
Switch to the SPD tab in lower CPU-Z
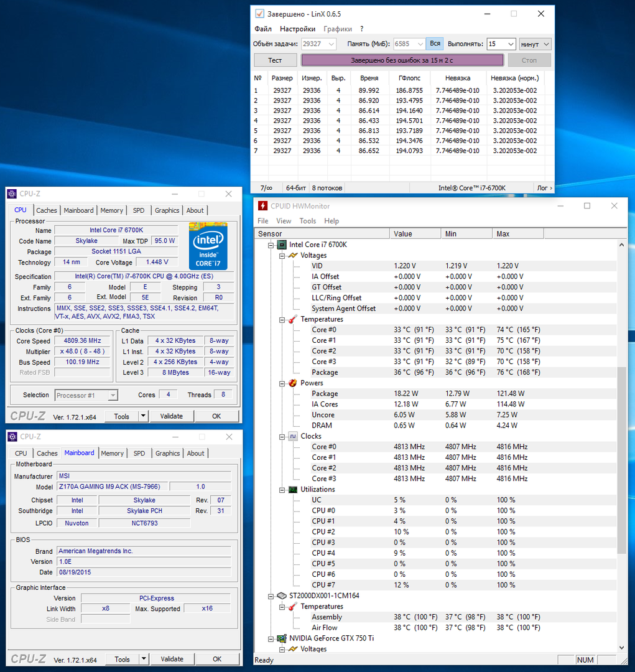coord(139,454)
